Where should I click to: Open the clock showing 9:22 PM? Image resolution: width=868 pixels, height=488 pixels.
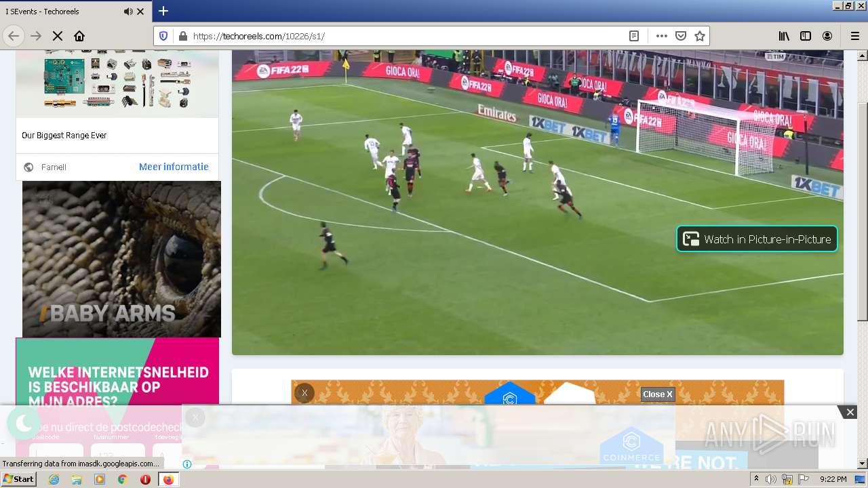(x=833, y=479)
